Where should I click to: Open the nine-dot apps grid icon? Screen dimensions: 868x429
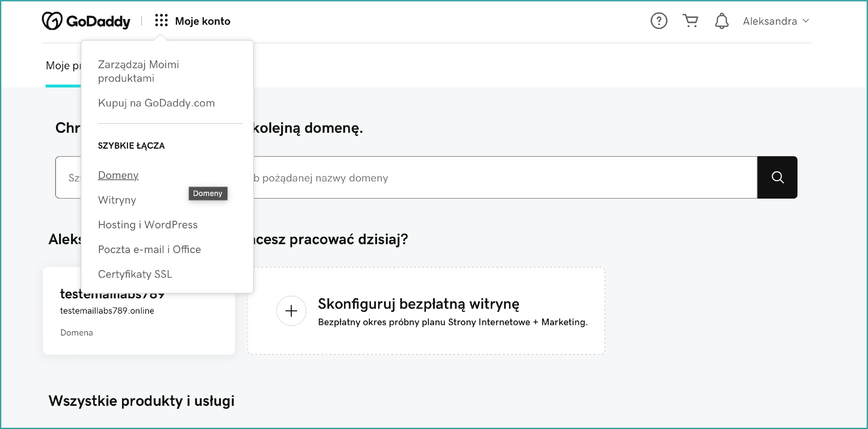[161, 21]
